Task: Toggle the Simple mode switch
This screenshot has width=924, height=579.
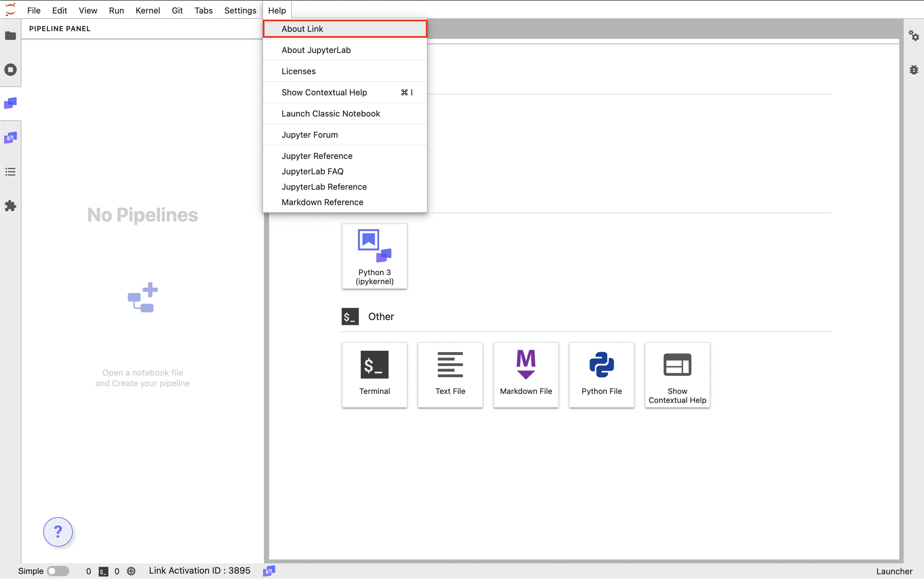Action: (x=58, y=571)
